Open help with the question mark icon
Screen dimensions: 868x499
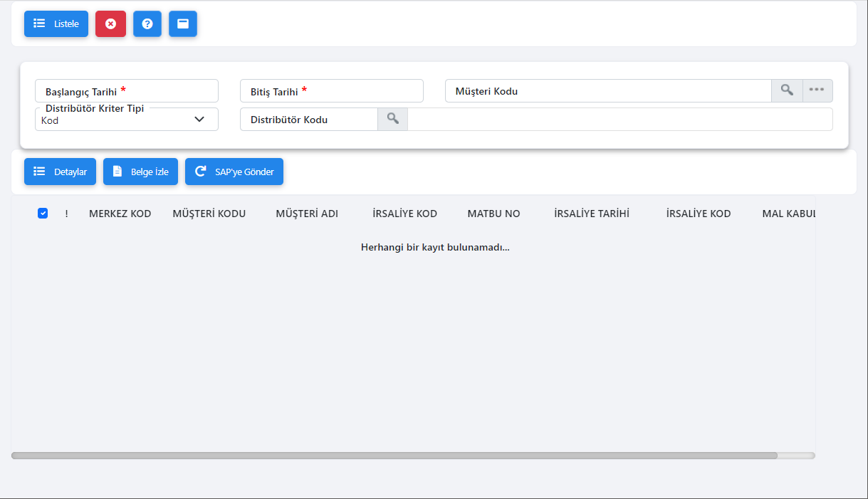pyautogui.click(x=147, y=23)
